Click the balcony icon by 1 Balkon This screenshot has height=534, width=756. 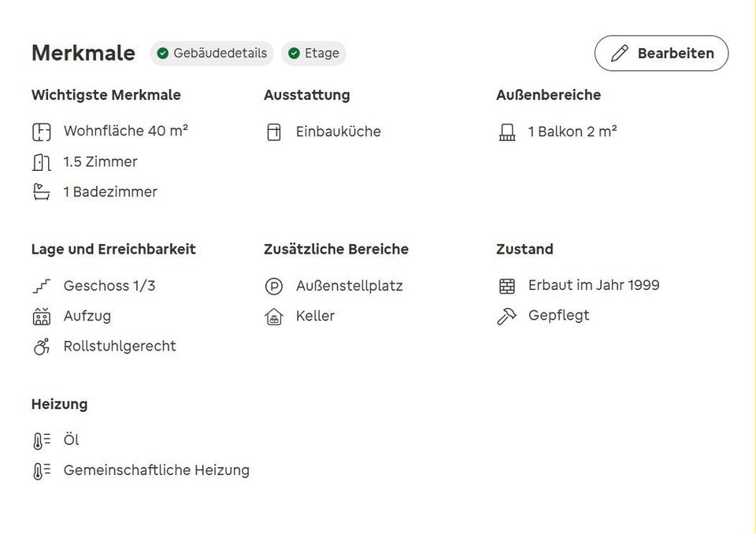(506, 132)
